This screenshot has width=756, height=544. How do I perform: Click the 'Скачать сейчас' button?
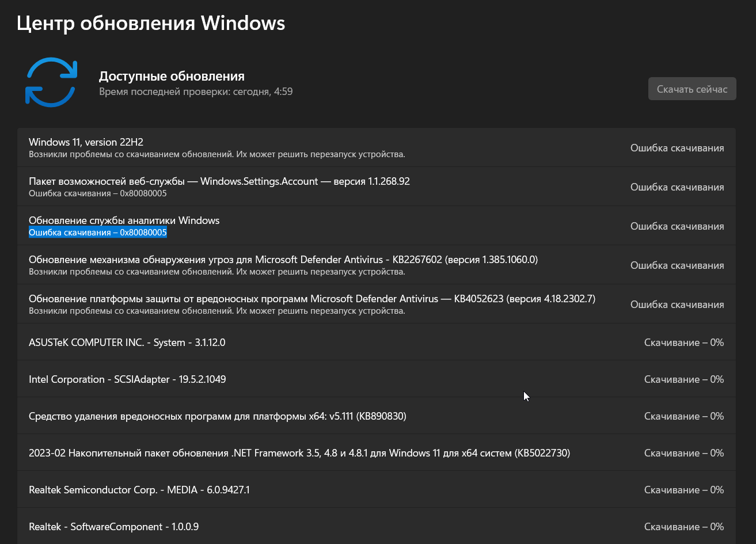click(692, 89)
